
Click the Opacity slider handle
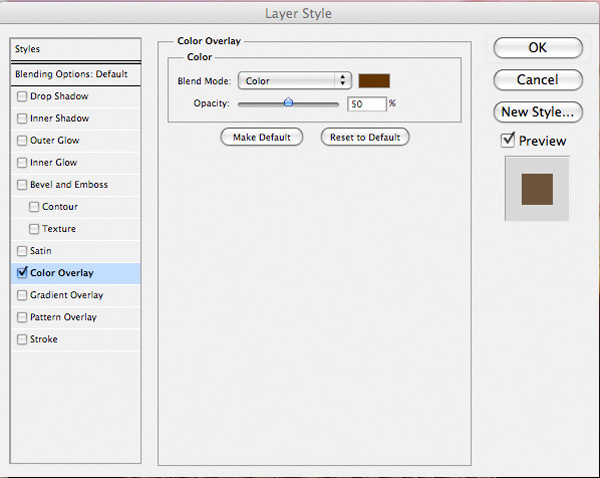point(289,102)
